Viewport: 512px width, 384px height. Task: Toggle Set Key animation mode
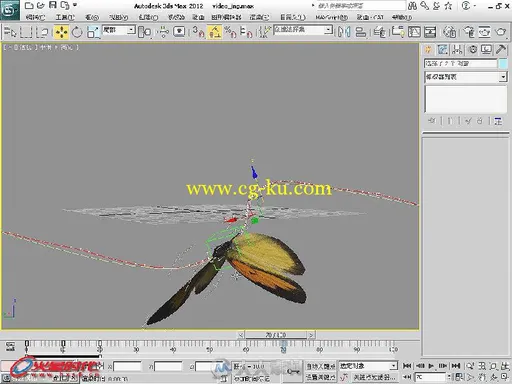click(321, 377)
